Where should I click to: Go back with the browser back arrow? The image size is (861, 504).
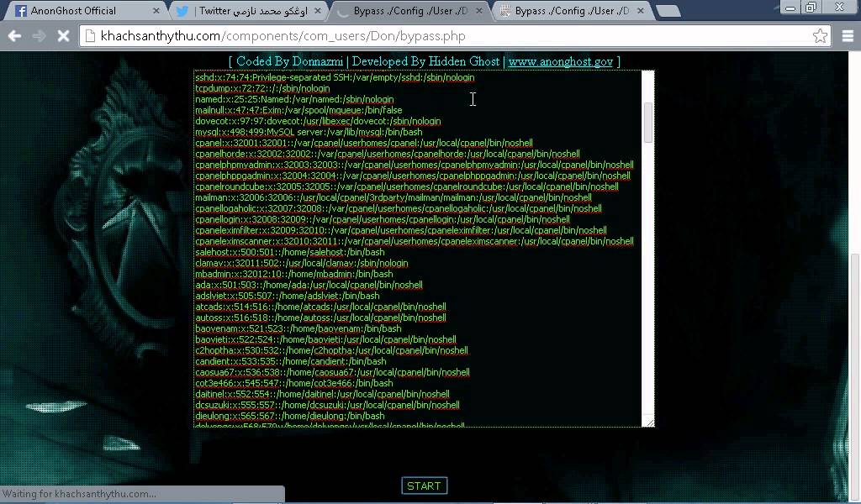click(15, 36)
